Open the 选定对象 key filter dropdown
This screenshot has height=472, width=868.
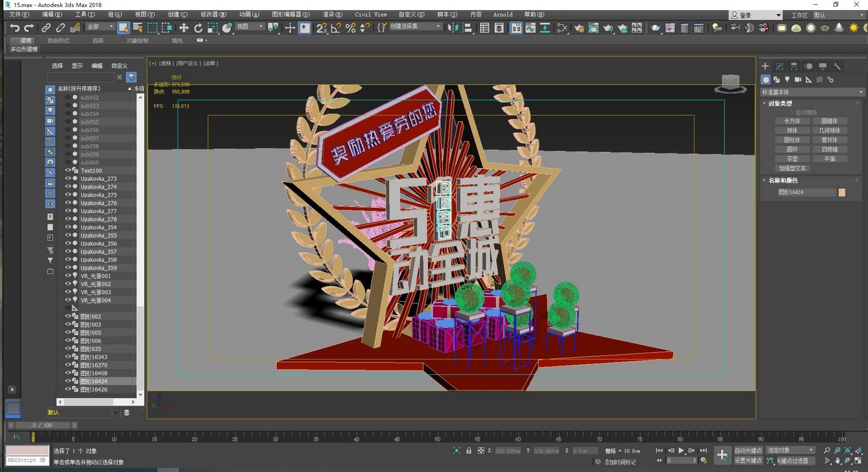click(x=791, y=450)
